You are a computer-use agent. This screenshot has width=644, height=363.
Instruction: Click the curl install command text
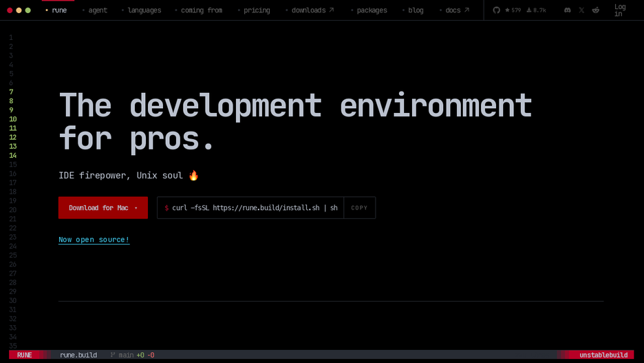point(255,208)
